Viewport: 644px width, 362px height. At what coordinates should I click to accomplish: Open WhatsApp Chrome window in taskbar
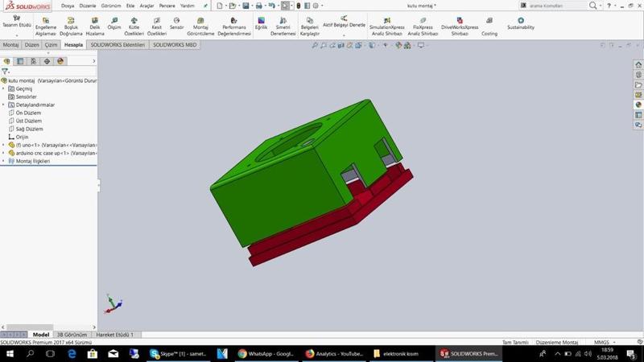(x=266, y=353)
